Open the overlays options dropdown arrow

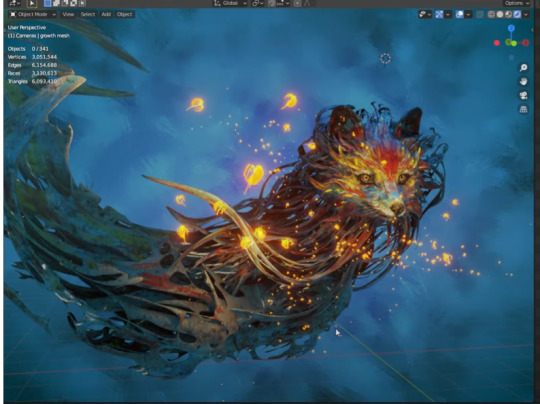(x=468, y=14)
